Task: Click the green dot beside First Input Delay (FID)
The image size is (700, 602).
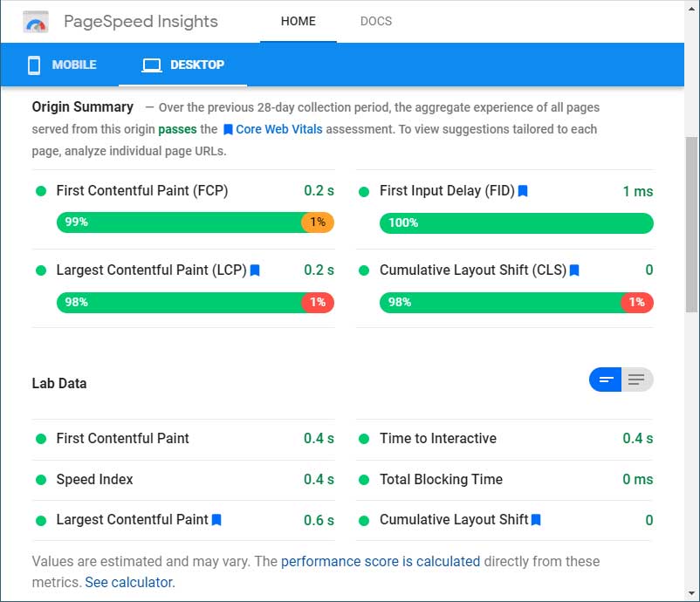Action: coord(364,192)
